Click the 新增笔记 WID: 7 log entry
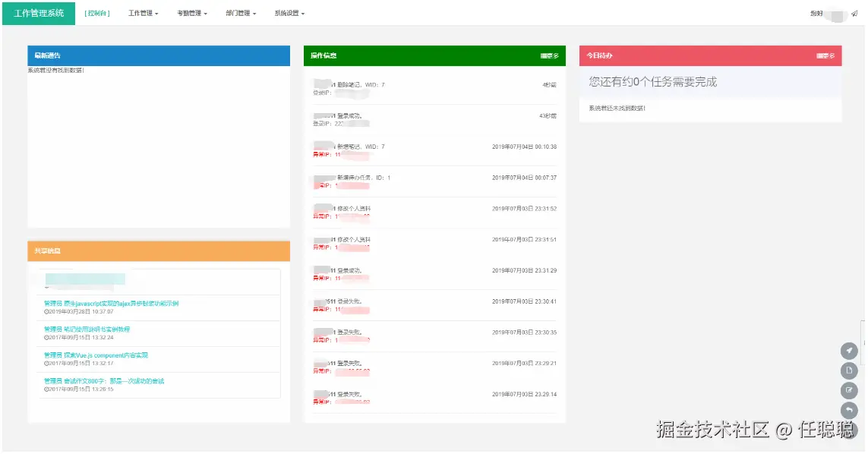Image resolution: width=868 pixels, height=454 pixels. [434, 150]
